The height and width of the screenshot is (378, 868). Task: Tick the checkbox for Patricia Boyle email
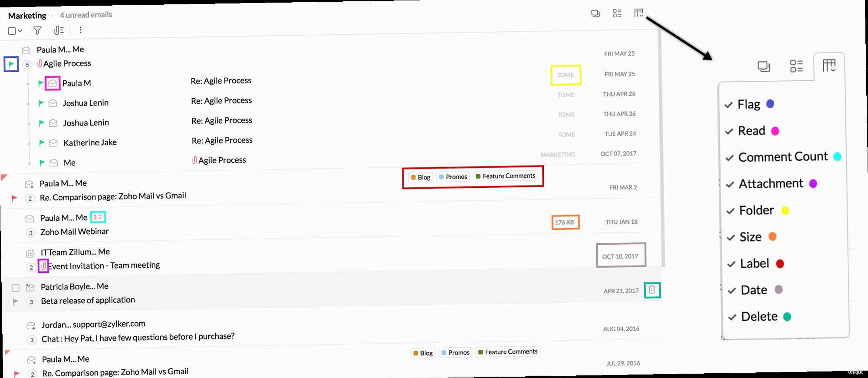click(16, 288)
